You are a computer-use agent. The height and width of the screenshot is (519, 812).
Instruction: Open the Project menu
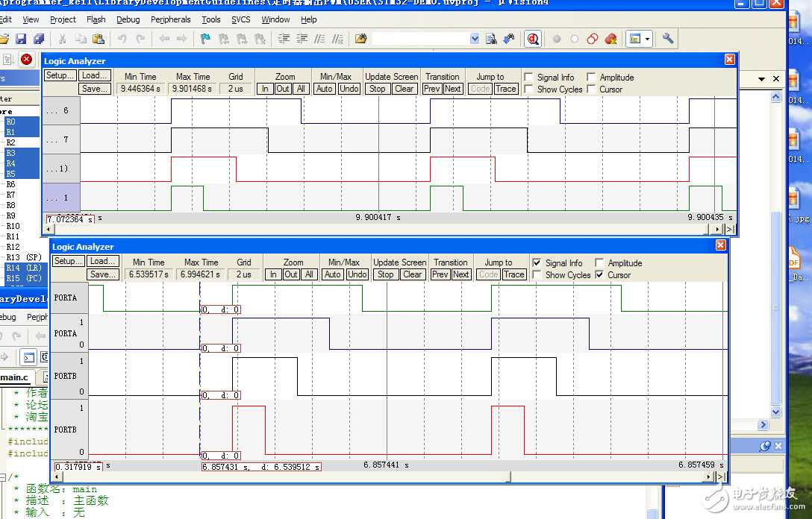click(63, 19)
